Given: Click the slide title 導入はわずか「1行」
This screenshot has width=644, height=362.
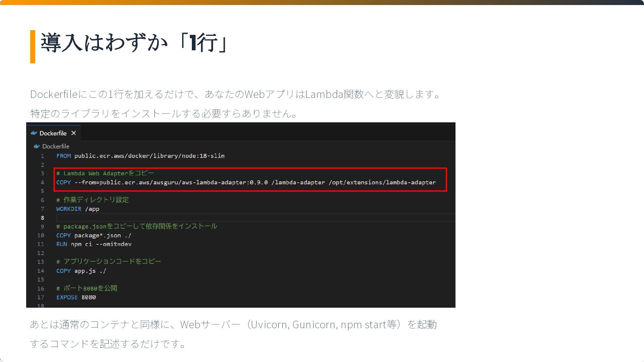Looking at the screenshot, I should (134, 43).
